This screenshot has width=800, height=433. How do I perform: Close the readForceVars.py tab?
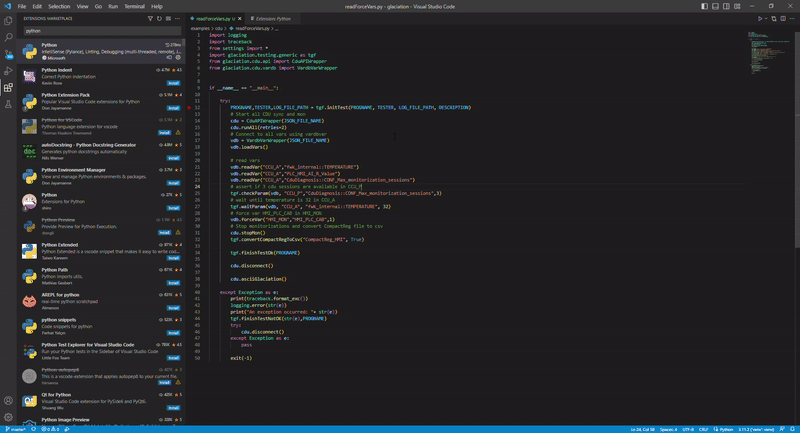coord(239,19)
